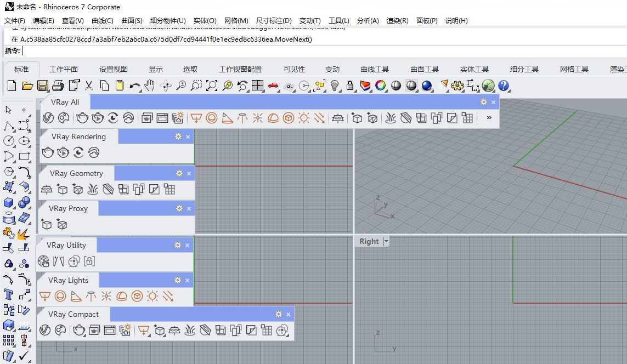
Task: Open the Right viewport dropdown arrow
Action: (x=386, y=241)
